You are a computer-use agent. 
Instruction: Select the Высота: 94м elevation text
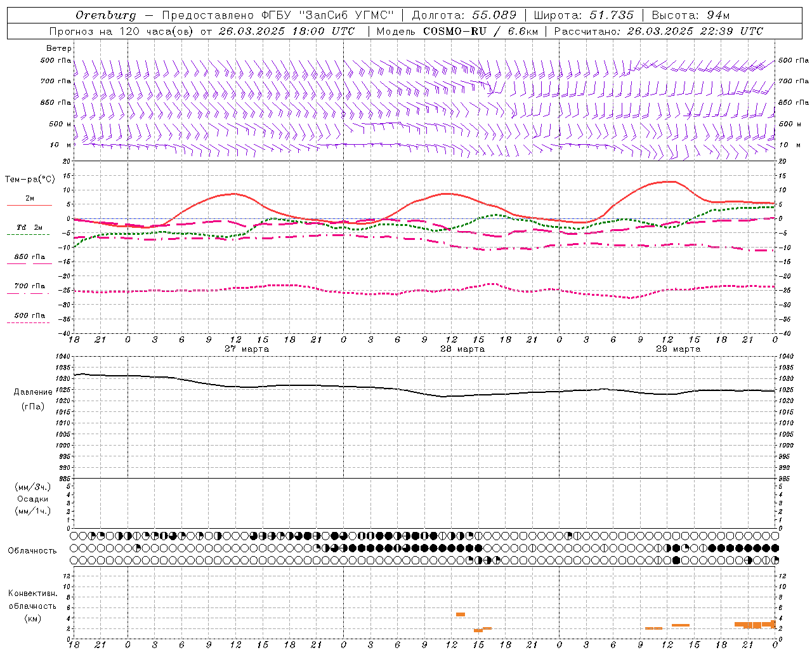point(691,15)
